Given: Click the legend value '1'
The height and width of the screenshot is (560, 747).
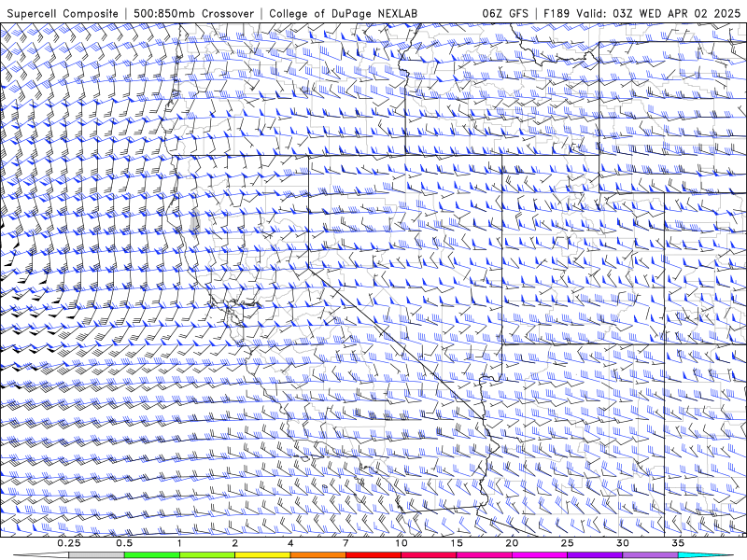Looking at the screenshot, I should coord(179,543).
